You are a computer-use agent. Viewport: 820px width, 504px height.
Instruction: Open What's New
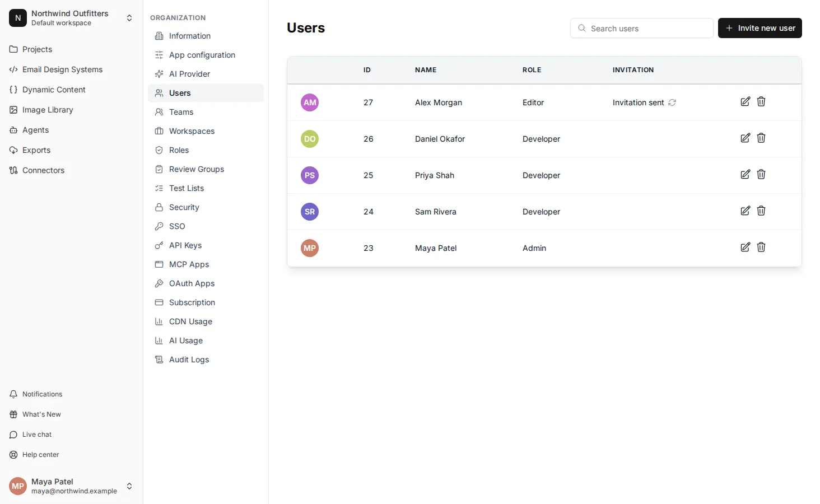[72, 414]
